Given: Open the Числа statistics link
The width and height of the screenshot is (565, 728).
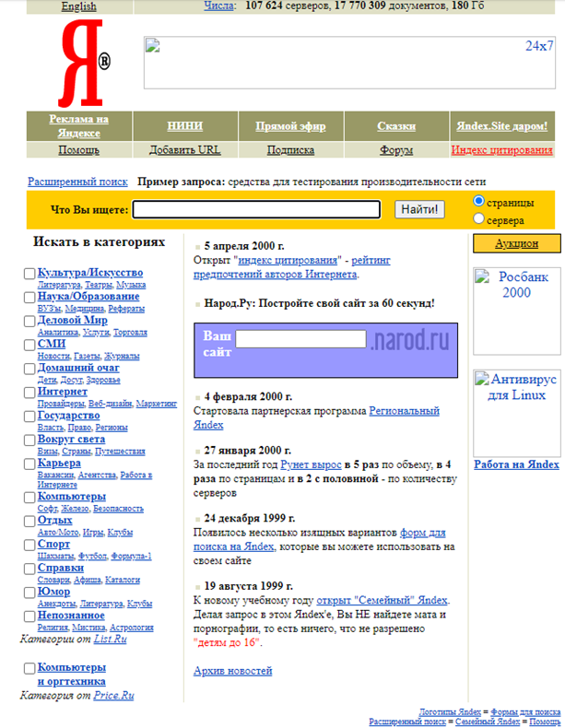Looking at the screenshot, I should [x=219, y=6].
